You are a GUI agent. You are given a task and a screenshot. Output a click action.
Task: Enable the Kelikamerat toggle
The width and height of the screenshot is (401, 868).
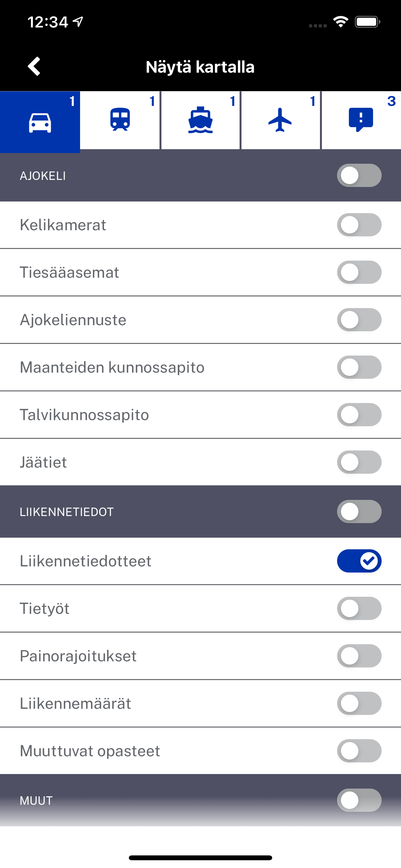(x=359, y=225)
